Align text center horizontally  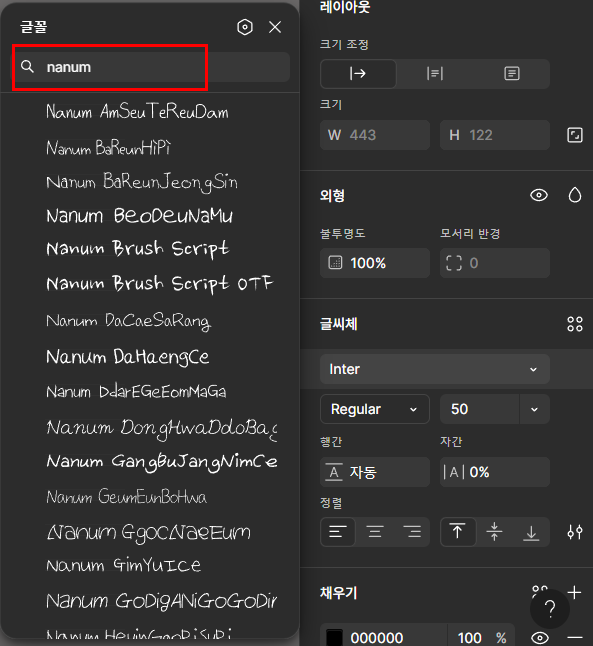pos(375,532)
